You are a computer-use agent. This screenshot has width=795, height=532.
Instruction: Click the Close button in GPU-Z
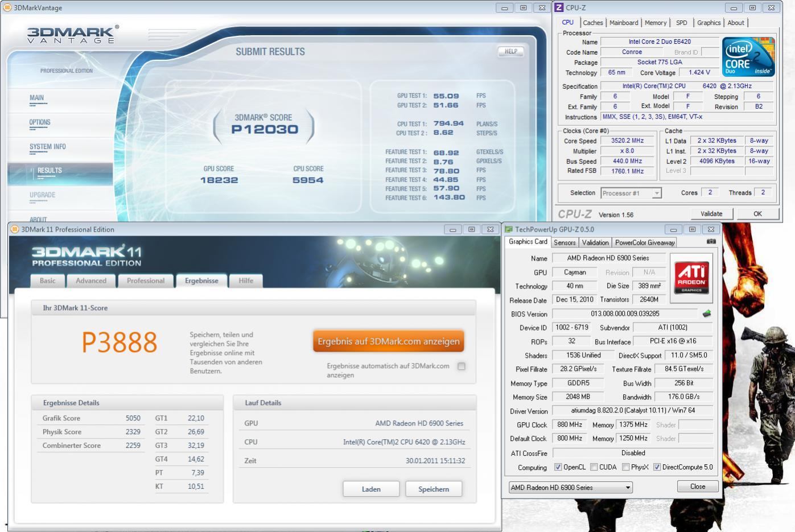tap(698, 486)
